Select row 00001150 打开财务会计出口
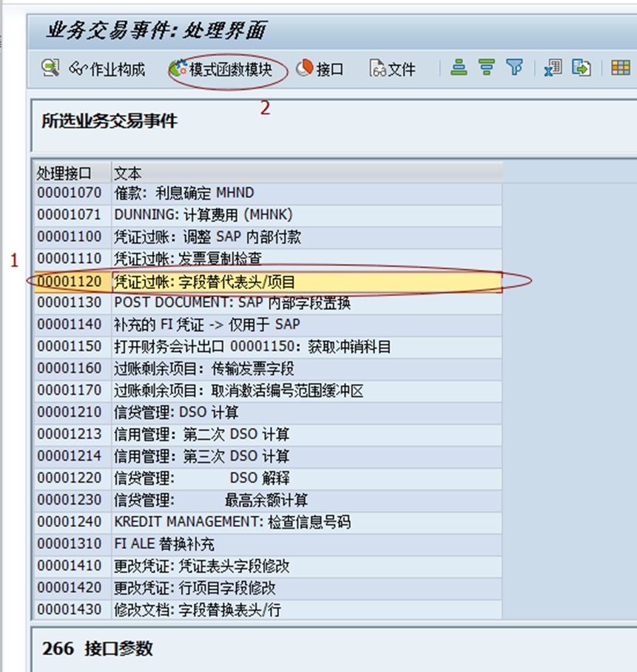Image resolution: width=637 pixels, height=672 pixels. click(x=268, y=347)
